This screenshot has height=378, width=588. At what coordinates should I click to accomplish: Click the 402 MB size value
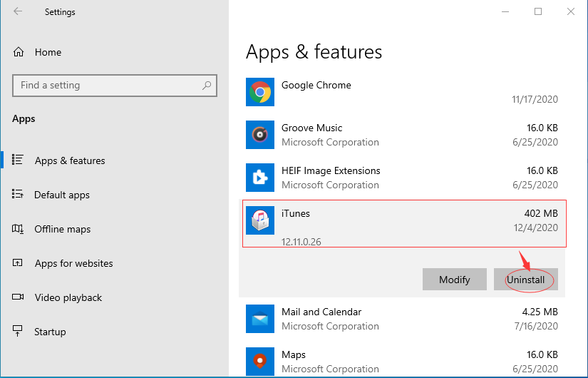tap(541, 213)
